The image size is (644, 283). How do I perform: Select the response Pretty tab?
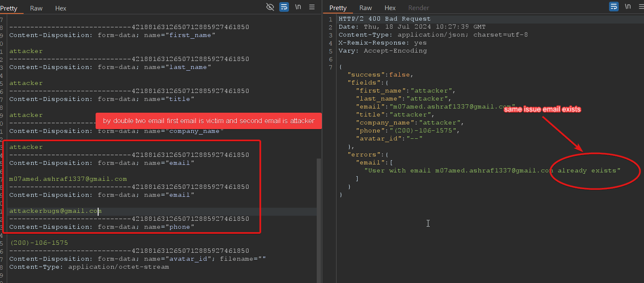point(338,8)
